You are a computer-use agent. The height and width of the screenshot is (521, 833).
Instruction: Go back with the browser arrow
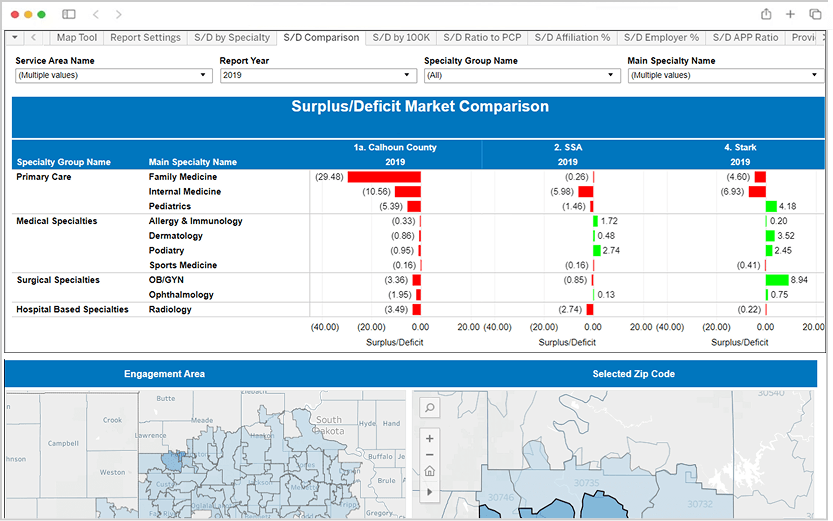[96, 14]
